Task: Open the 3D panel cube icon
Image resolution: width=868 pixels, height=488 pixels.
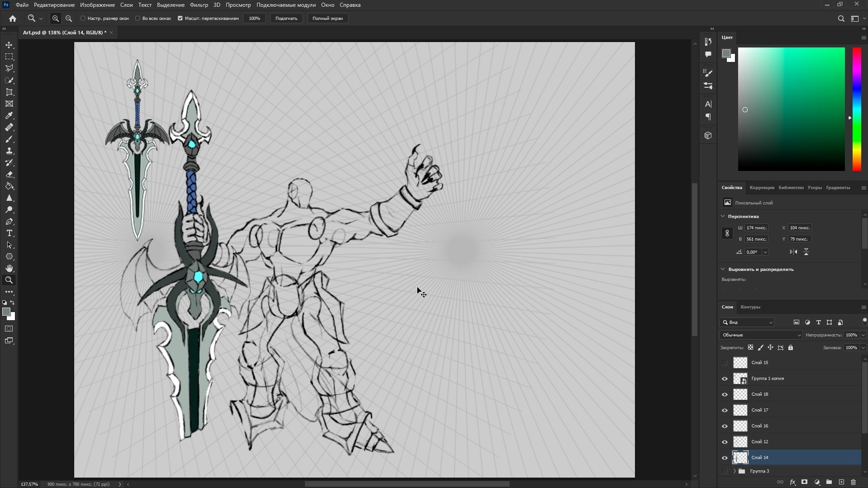Action: [708, 136]
